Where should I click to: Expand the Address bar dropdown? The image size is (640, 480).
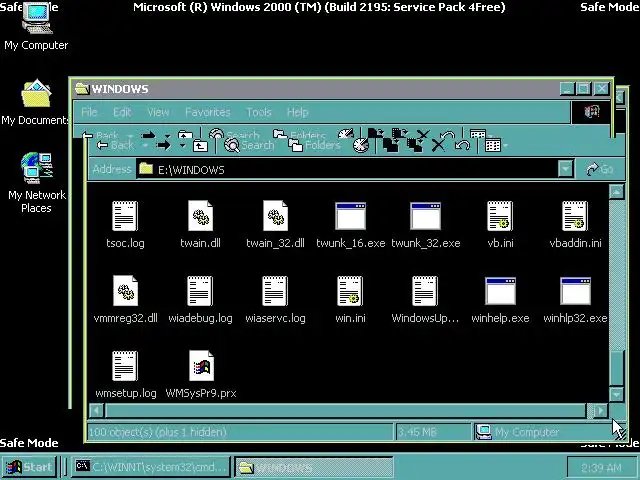(566, 169)
